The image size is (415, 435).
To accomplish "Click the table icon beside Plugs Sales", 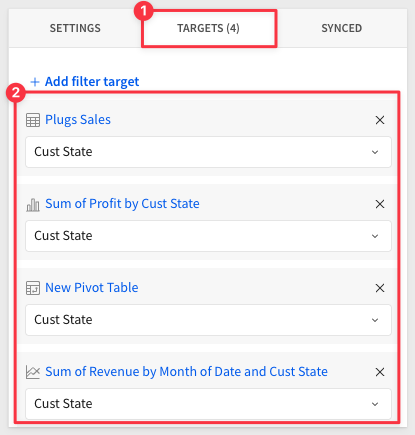I will coord(33,120).
